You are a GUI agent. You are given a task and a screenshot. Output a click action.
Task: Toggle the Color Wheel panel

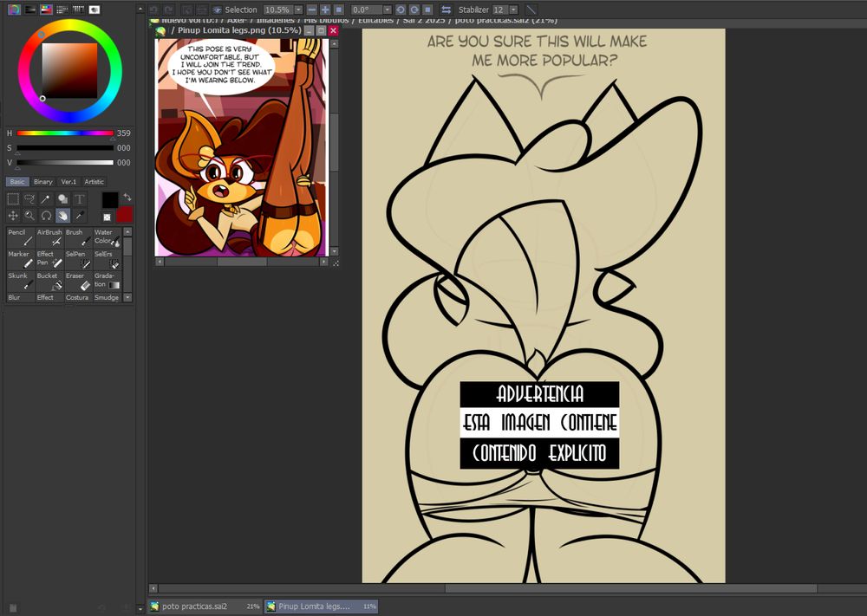coord(15,10)
